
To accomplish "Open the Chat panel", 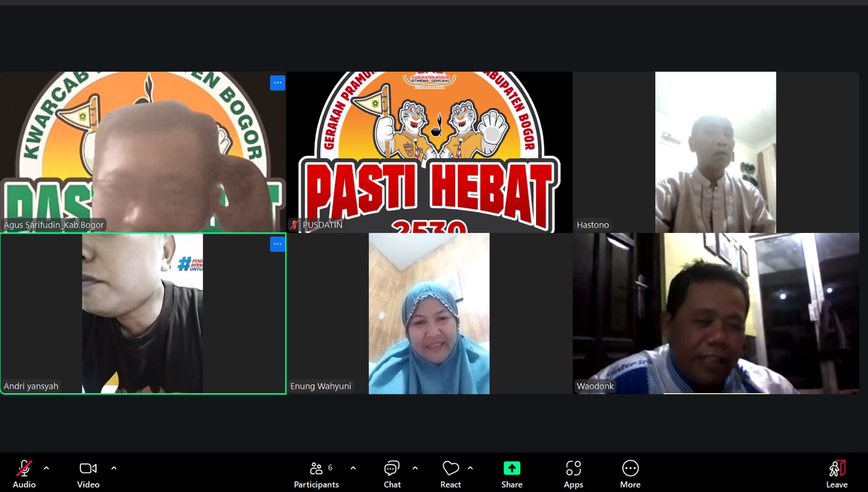I will 392,472.
